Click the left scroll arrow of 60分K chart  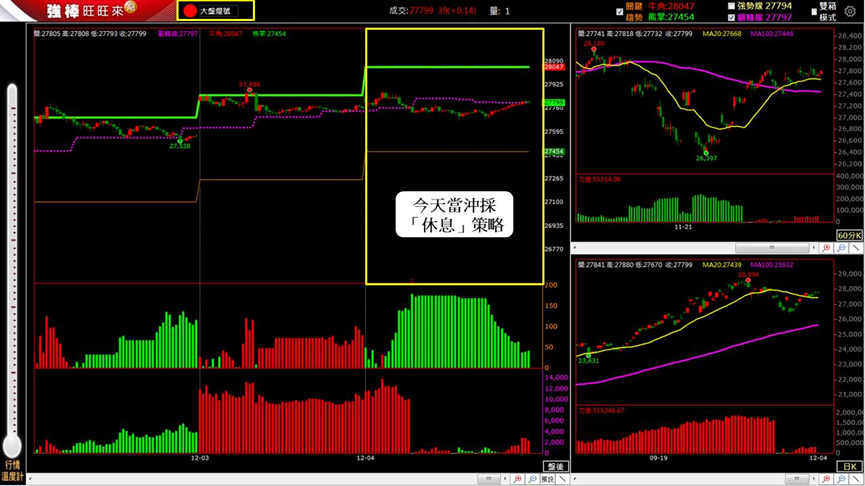(x=575, y=248)
